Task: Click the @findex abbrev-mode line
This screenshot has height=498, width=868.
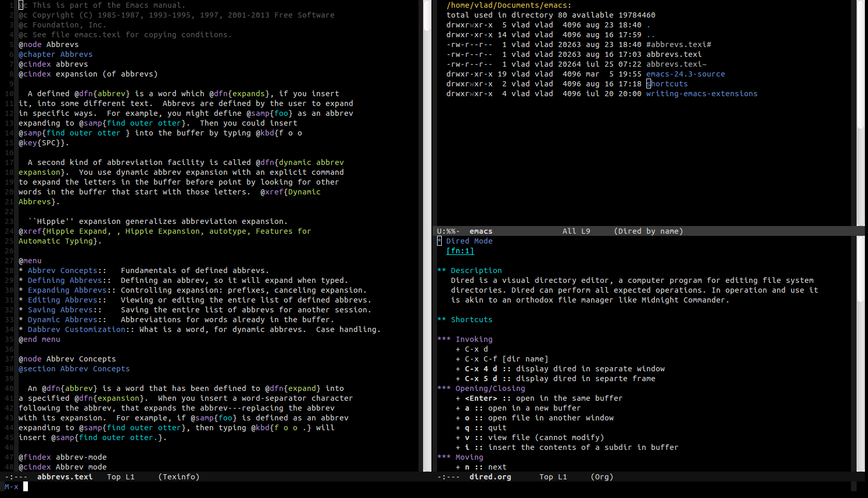Action: [63, 457]
